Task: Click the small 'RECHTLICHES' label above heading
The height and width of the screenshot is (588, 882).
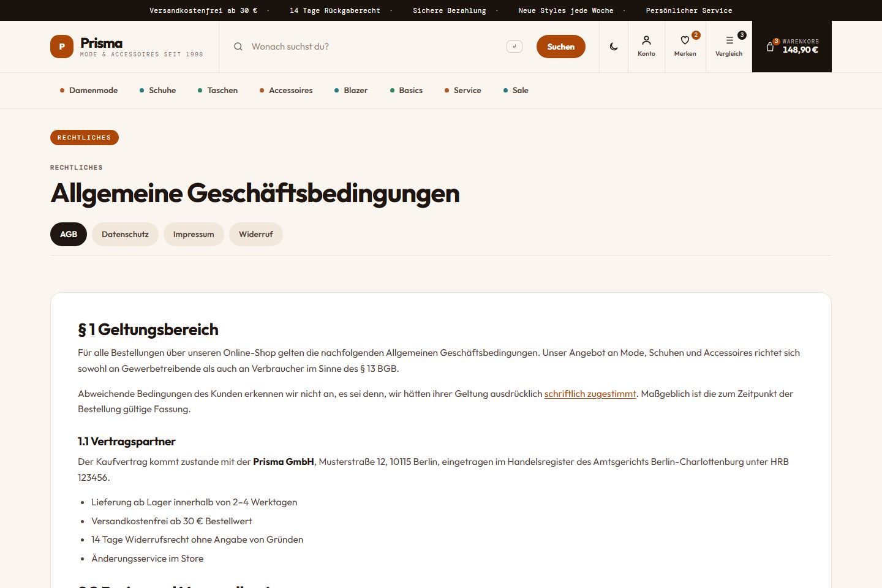Action: 77,168
